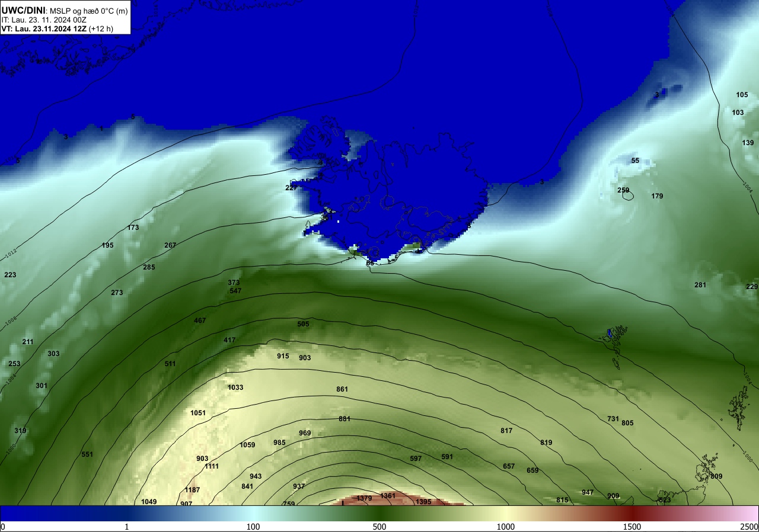Click the '0' label on the color scale
Viewport: 759px width, 532px height.
coord(3,527)
